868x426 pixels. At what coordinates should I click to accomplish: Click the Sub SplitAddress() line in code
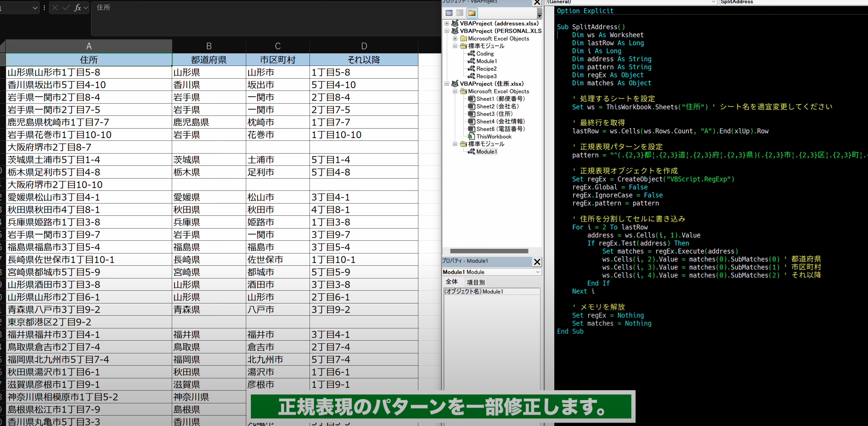[591, 27]
